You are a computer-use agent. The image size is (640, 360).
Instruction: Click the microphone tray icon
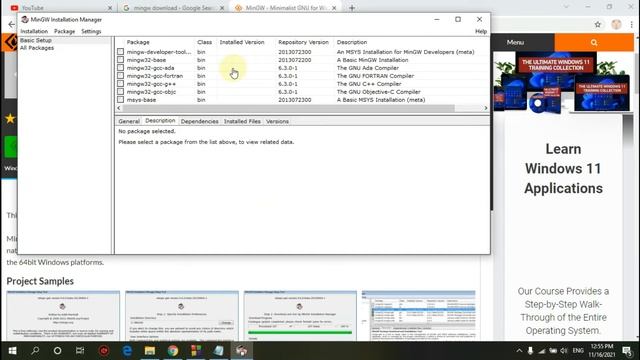point(530,351)
